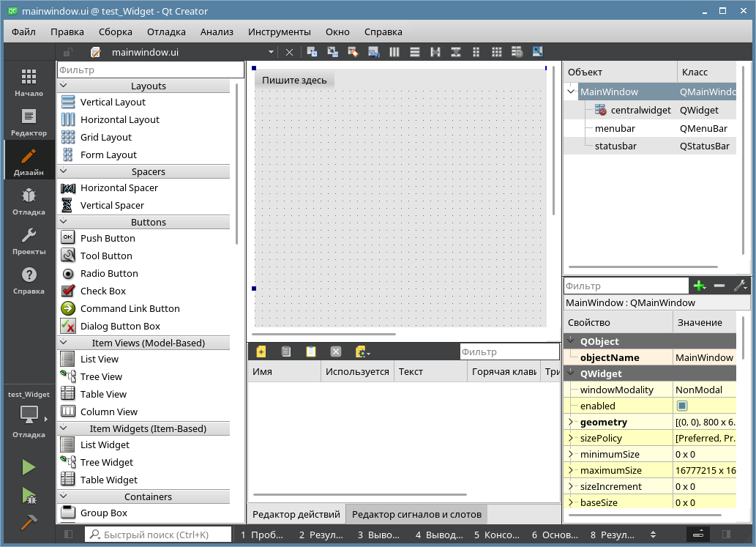This screenshot has width=756, height=547.
Task: Select the Edit Signals/Slots mode icon
Action: pyautogui.click(x=332, y=51)
